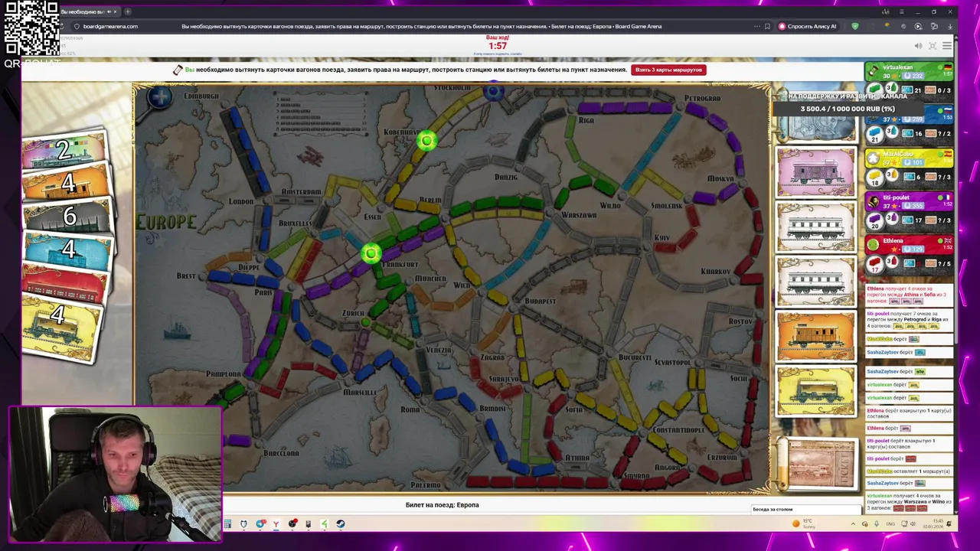Click the 'Взять 3 карты маршрутов' button
Screen dimensions: 980x551
pos(668,70)
